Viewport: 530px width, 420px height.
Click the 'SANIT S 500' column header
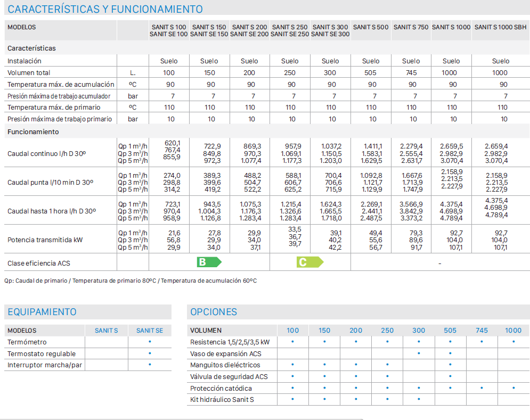click(371, 27)
